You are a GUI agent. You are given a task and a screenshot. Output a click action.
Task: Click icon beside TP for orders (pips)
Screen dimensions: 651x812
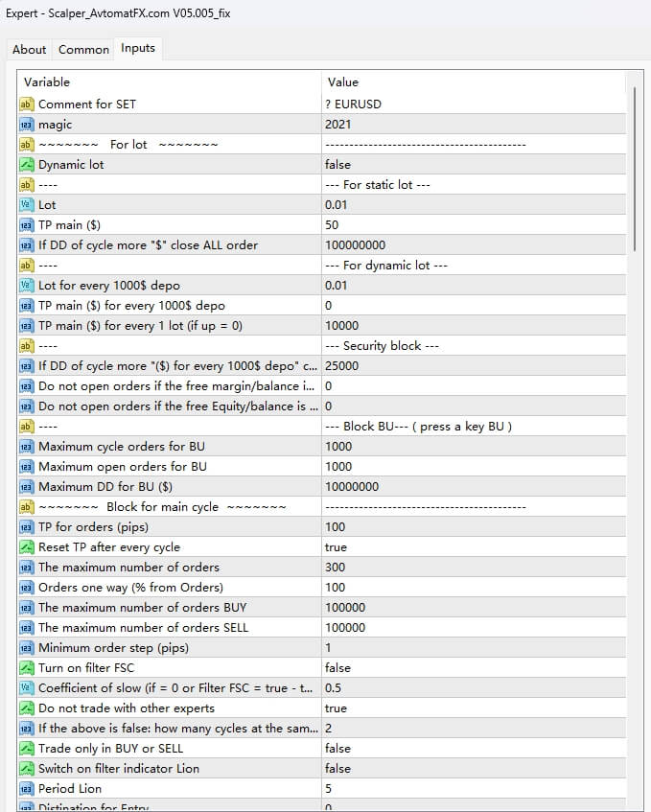point(26,527)
